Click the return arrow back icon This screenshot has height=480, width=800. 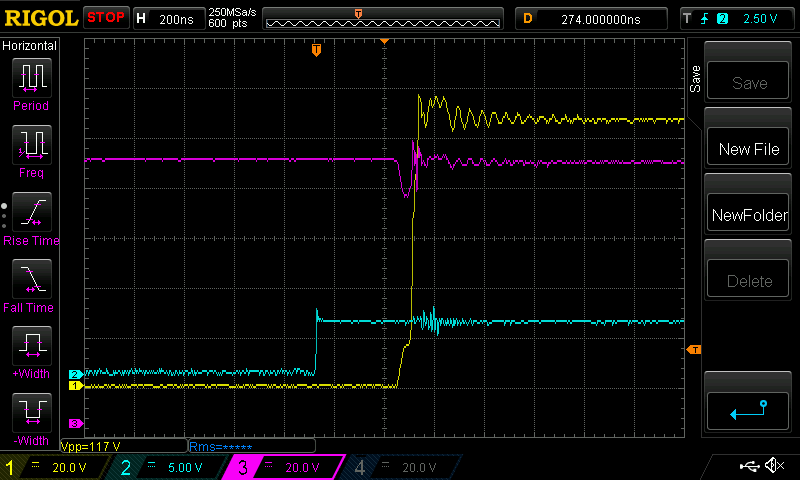749,409
